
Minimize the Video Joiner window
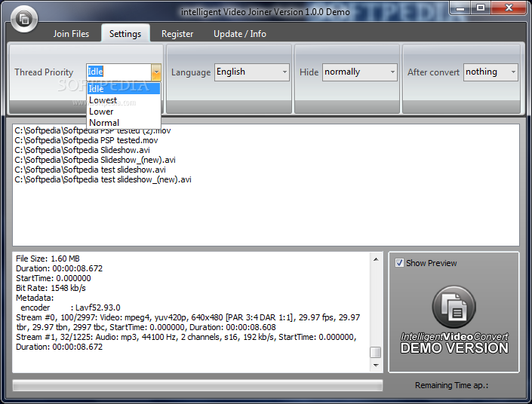[460, 8]
